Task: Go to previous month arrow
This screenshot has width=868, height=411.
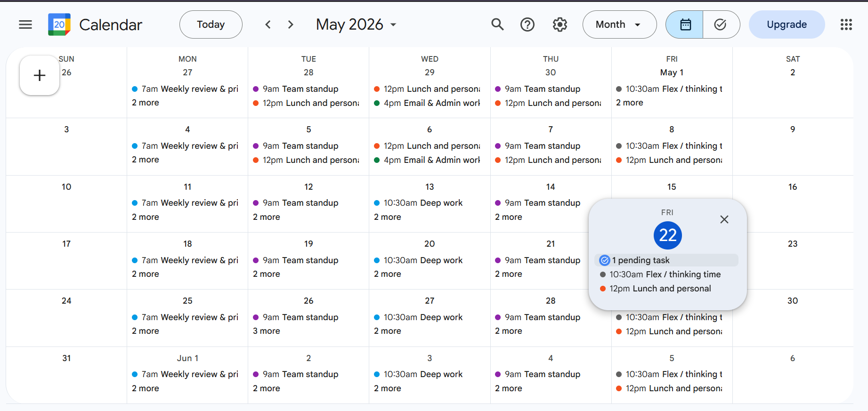Action: 268,24
